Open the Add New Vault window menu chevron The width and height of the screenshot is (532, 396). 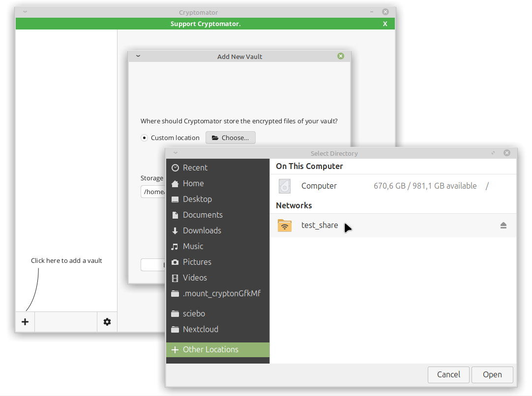point(138,56)
